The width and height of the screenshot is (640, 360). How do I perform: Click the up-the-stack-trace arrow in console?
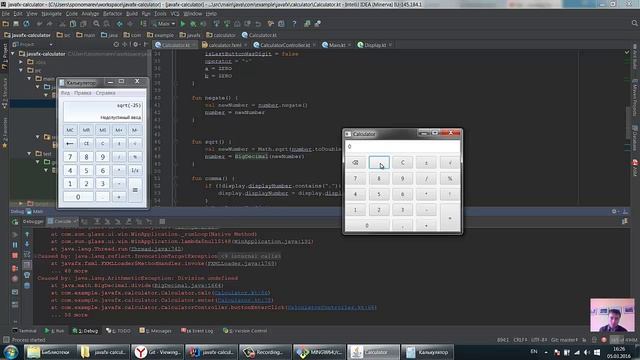coord(27,234)
